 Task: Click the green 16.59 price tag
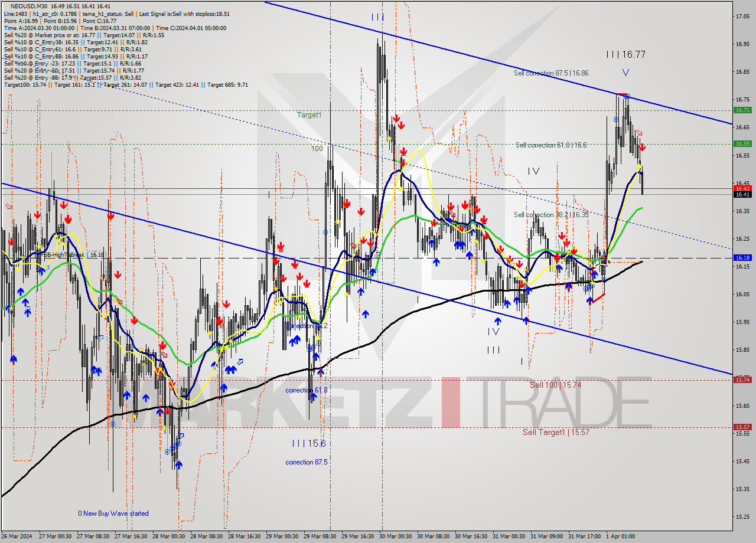[742, 143]
